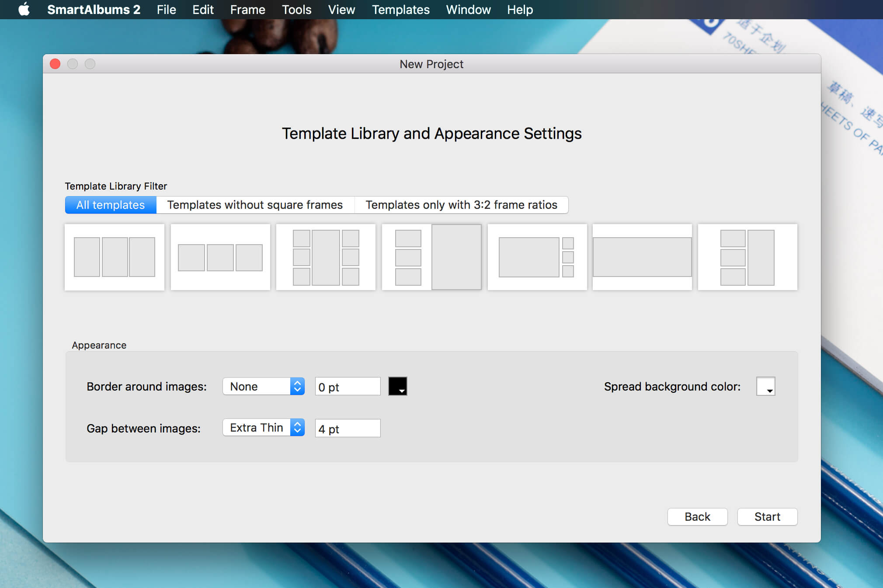Click the Start button to begin project
Viewport: 883px width, 588px height.
(766, 516)
